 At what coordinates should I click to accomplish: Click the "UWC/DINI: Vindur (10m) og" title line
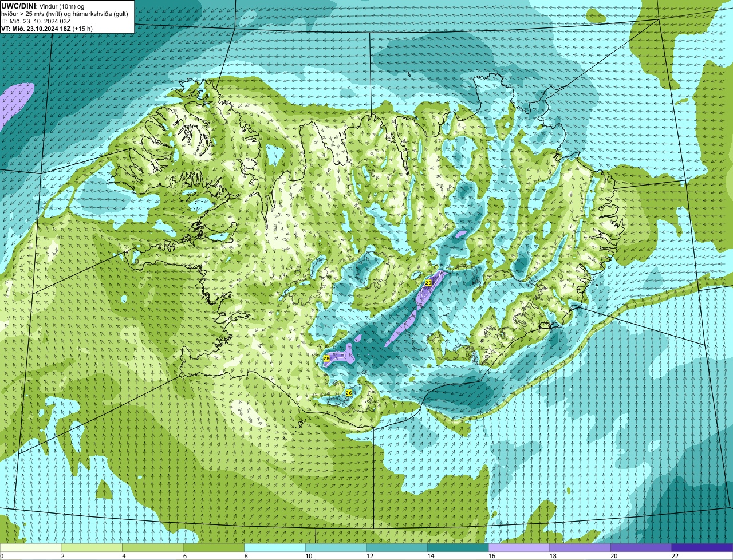pyautogui.click(x=43, y=6)
